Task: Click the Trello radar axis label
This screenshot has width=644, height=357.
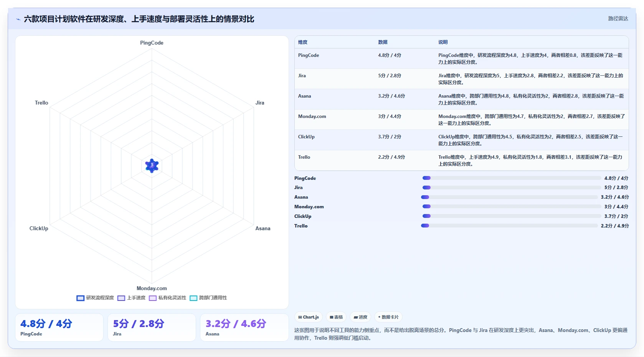Action: pyautogui.click(x=41, y=103)
